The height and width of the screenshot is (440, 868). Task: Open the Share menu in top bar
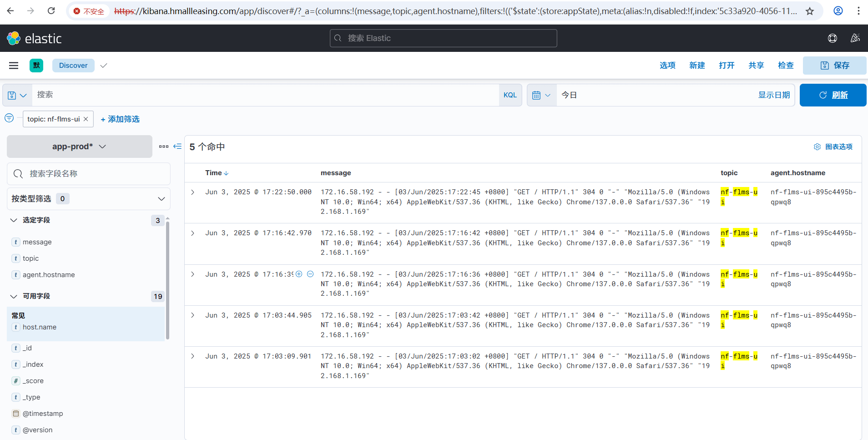pyautogui.click(x=756, y=66)
